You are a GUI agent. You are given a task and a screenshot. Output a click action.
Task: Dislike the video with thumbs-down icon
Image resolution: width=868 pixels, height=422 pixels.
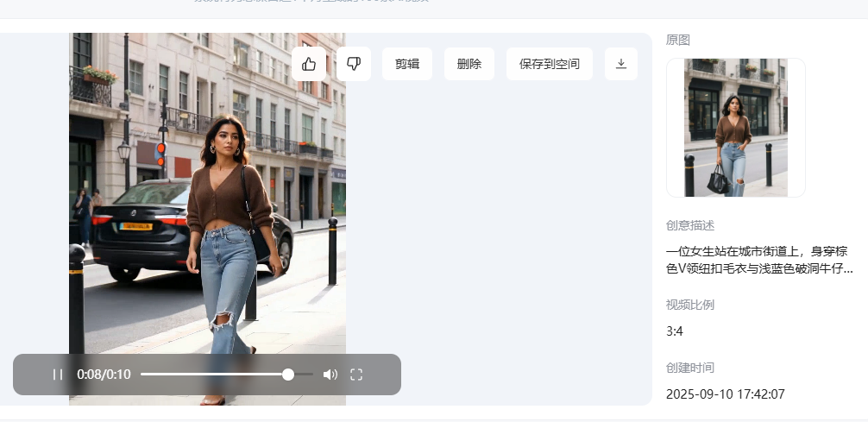(354, 64)
